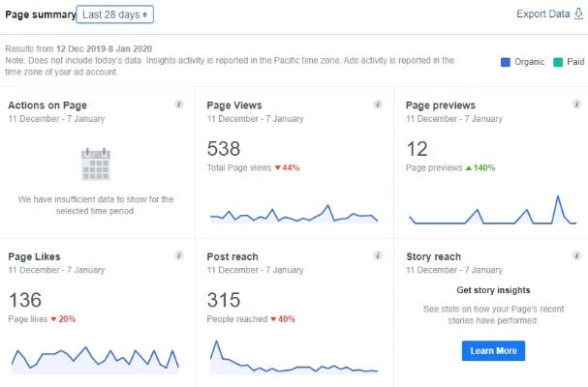
Task: Click the Export Data download icon
Action: coord(579,15)
